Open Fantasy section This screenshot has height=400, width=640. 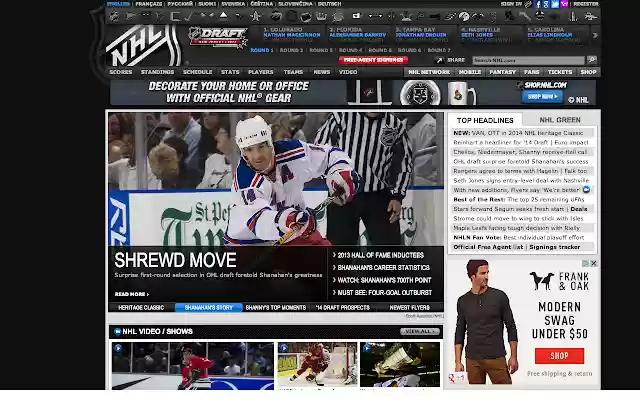502,72
